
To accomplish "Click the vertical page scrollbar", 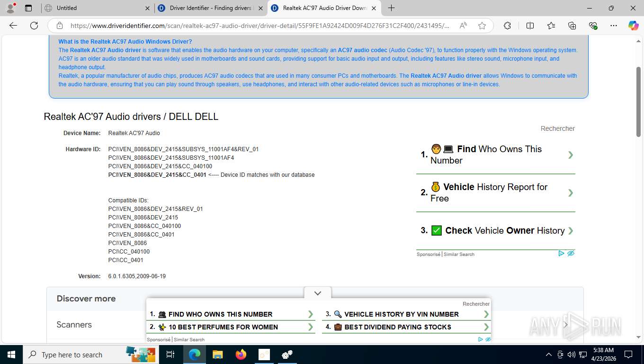I will point(638,102).
